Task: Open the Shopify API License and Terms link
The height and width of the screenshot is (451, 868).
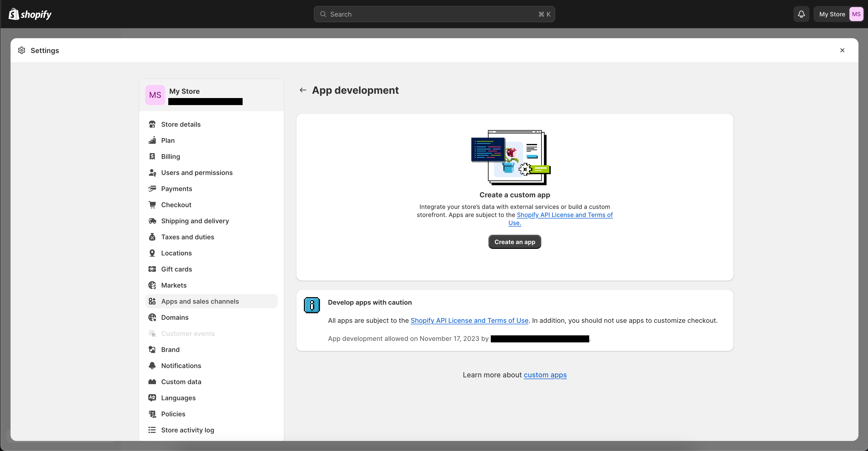Action: [469, 321]
